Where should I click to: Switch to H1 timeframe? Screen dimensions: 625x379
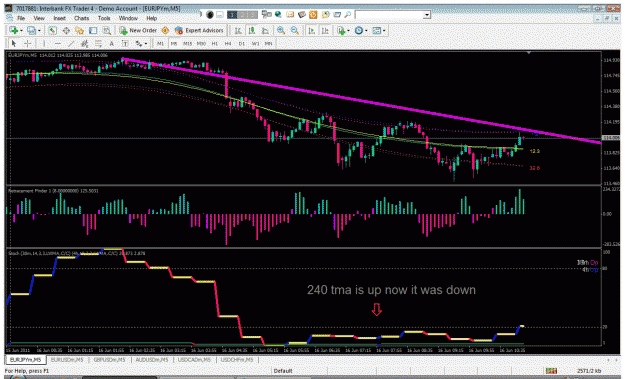(x=215, y=43)
